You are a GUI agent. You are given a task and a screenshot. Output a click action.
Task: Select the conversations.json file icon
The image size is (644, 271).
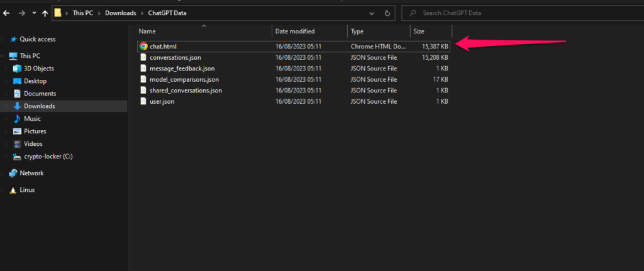pyautogui.click(x=143, y=57)
